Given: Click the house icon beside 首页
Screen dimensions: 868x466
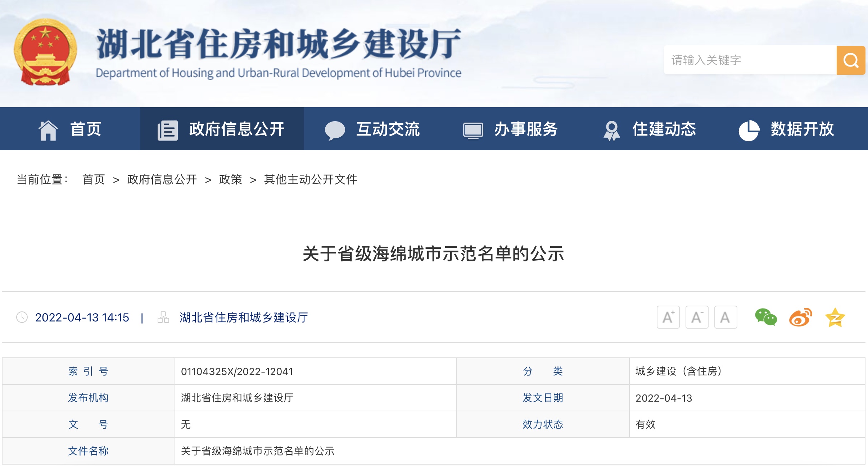Looking at the screenshot, I should point(48,130).
